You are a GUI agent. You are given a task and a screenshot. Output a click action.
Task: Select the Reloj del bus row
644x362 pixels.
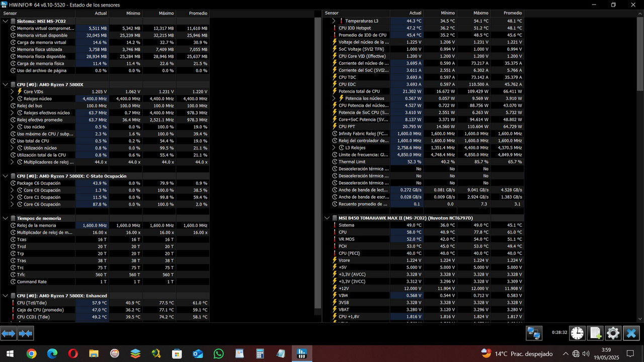pos(105,106)
